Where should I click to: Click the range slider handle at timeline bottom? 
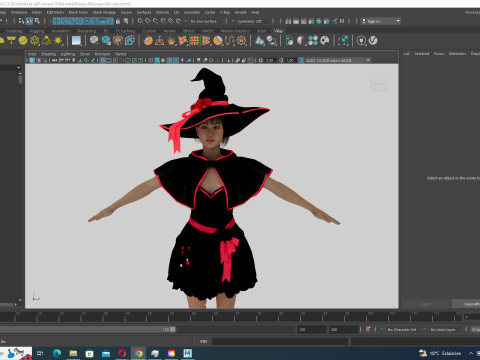[173, 329]
